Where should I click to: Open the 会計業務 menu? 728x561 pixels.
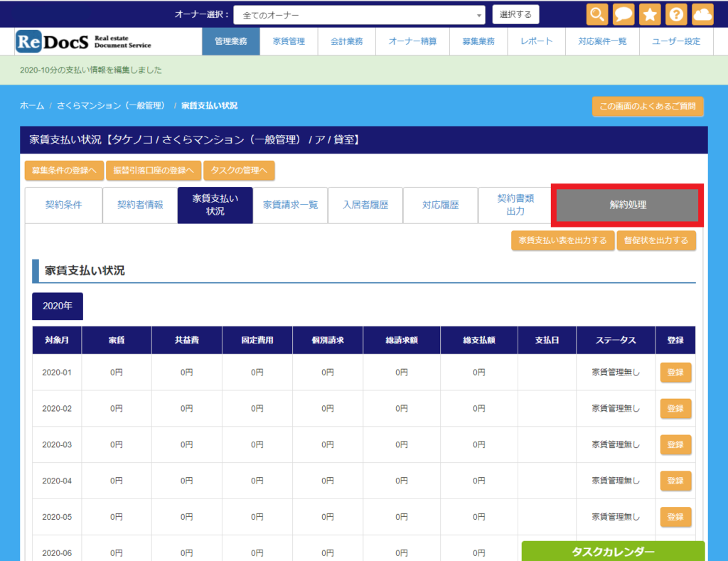pyautogui.click(x=347, y=41)
